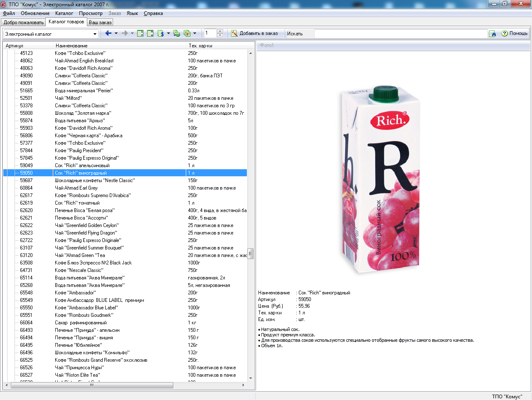Open the Обновление menu
The image size is (532, 400).
coord(35,13)
